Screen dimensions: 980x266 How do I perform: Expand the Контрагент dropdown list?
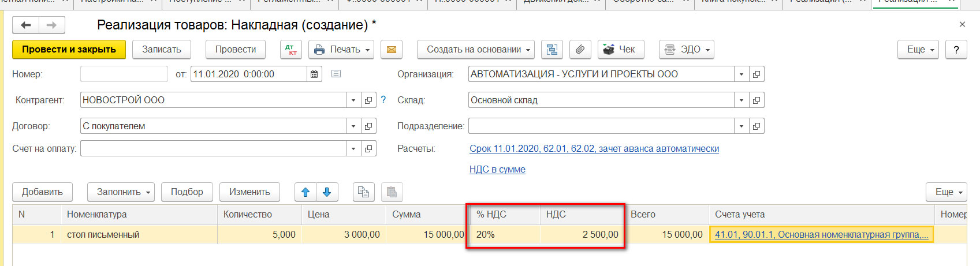tap(353, 100)
